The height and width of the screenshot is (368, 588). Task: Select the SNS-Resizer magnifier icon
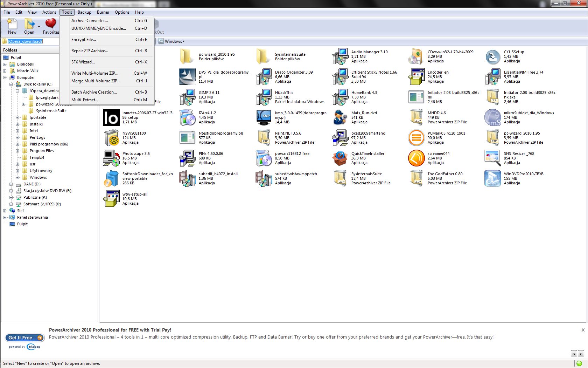[493, 158]
